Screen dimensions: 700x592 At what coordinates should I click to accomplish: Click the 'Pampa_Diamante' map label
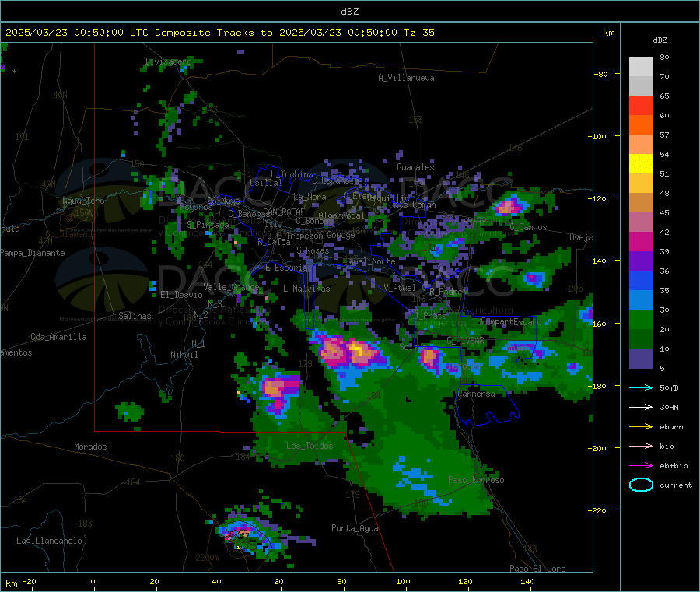click(x=32, y=253)
